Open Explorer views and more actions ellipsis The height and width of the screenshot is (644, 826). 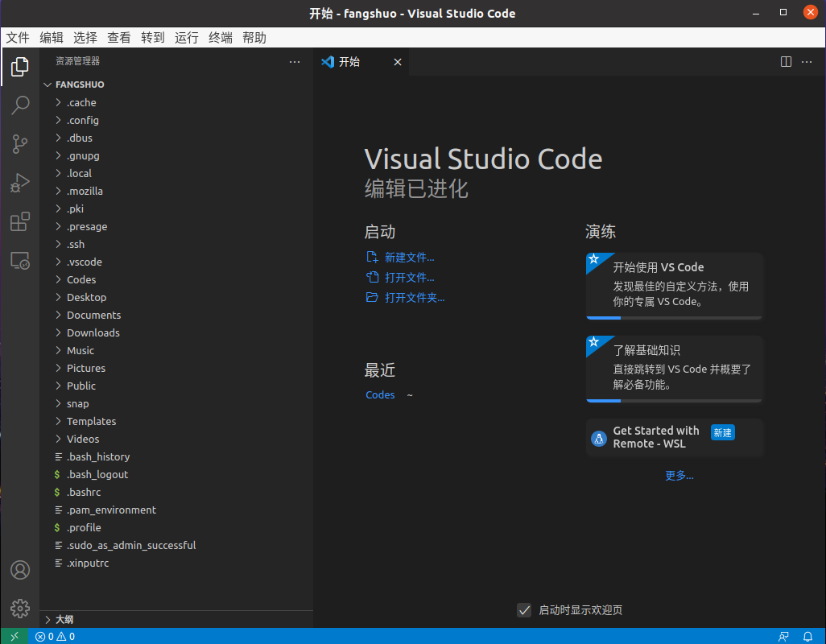[295, 62]
